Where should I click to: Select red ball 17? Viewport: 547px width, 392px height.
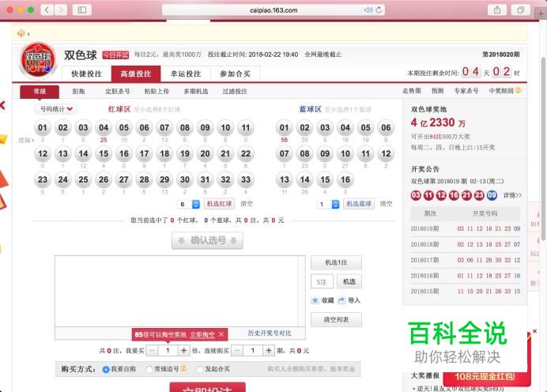[x=144, y=153]
